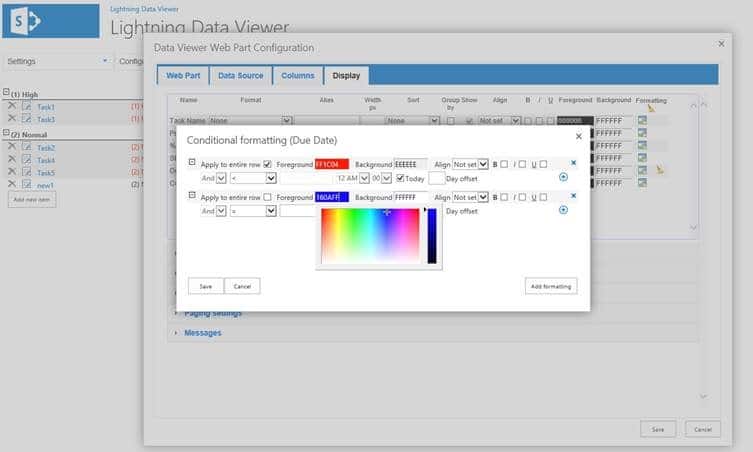The image size is (753, 452).
Task: Click Add new item button
Action: click(32, 199)
